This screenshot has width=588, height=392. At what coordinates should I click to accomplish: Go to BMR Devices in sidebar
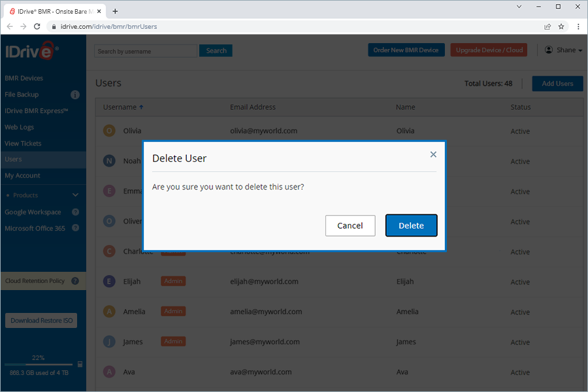(x=24, y=78)
